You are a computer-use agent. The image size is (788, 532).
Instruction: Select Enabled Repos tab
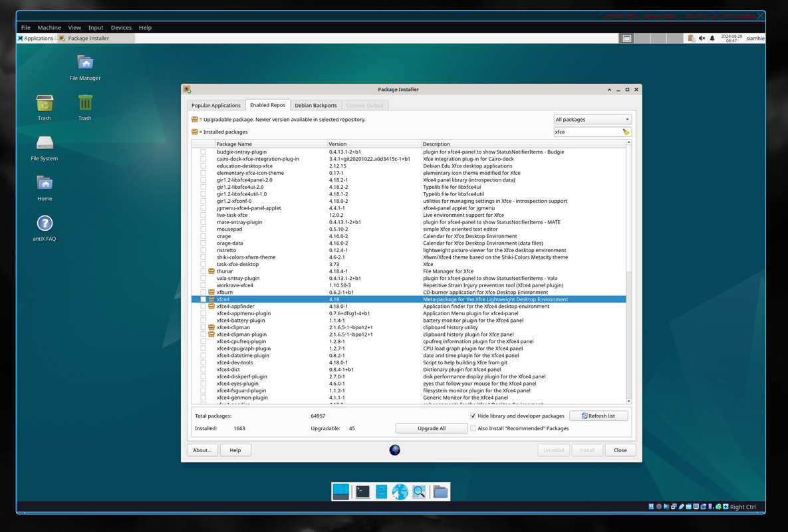point(268,105)
